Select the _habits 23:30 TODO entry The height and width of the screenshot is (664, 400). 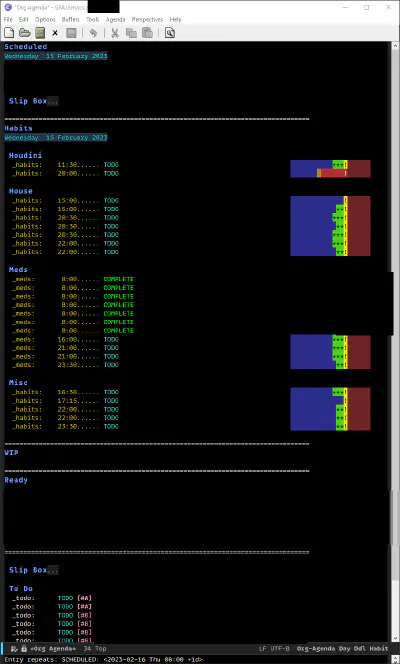(x=65, y=426)
